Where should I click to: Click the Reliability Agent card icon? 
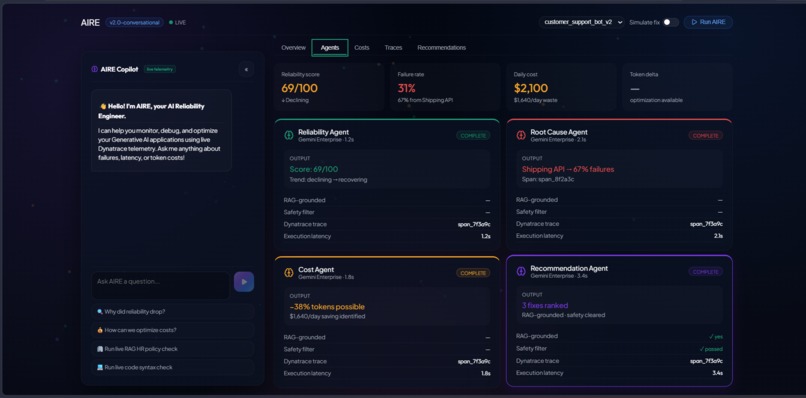pos(289,135)
